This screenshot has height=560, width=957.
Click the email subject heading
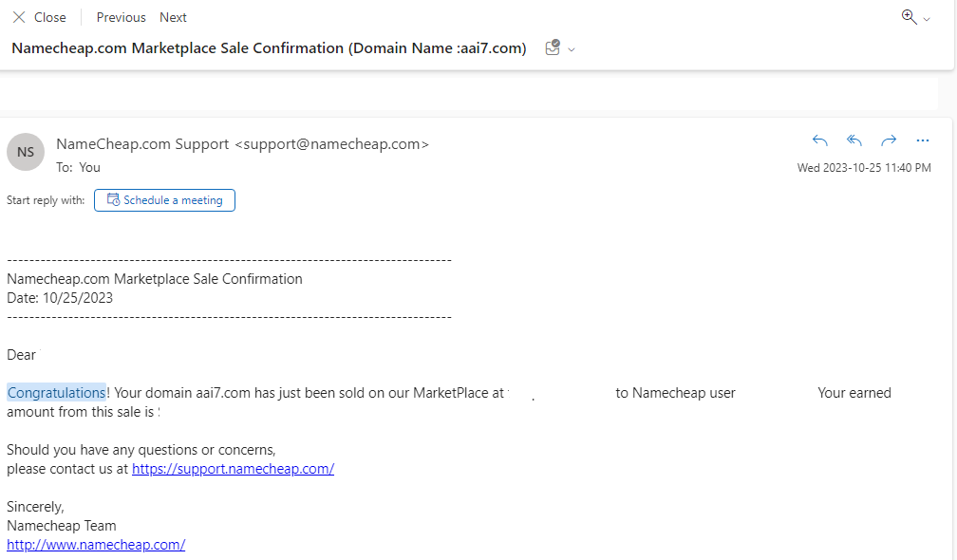(x=270, y=48)
